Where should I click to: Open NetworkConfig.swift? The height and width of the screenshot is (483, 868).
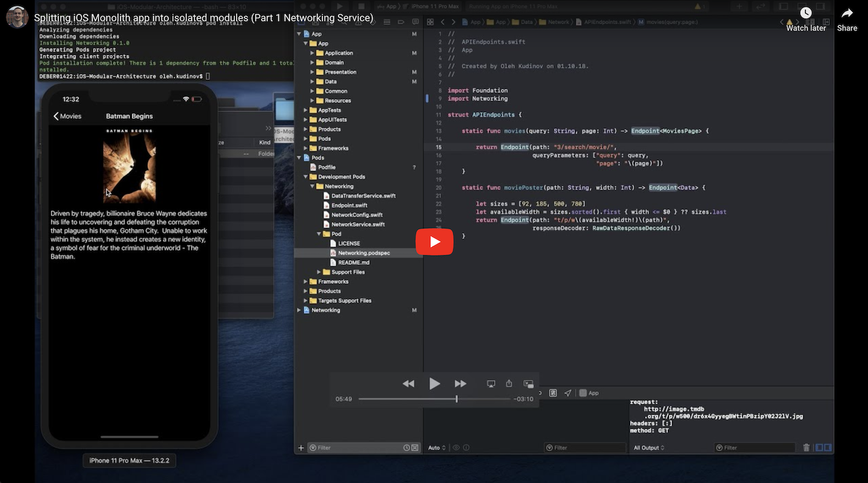tap(356, 215)
